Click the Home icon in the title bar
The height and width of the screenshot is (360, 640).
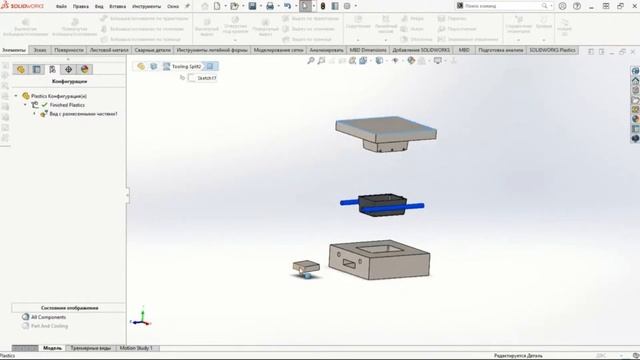coord(205,6)
